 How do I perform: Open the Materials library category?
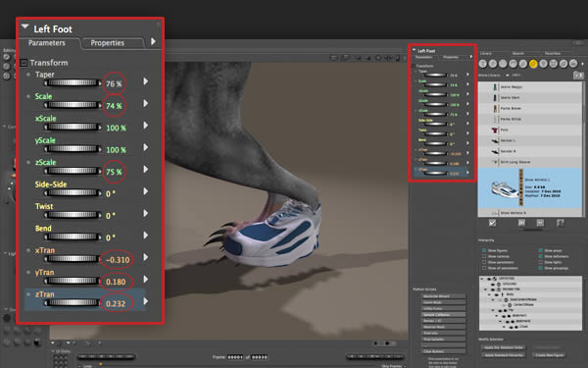[563, 64]
